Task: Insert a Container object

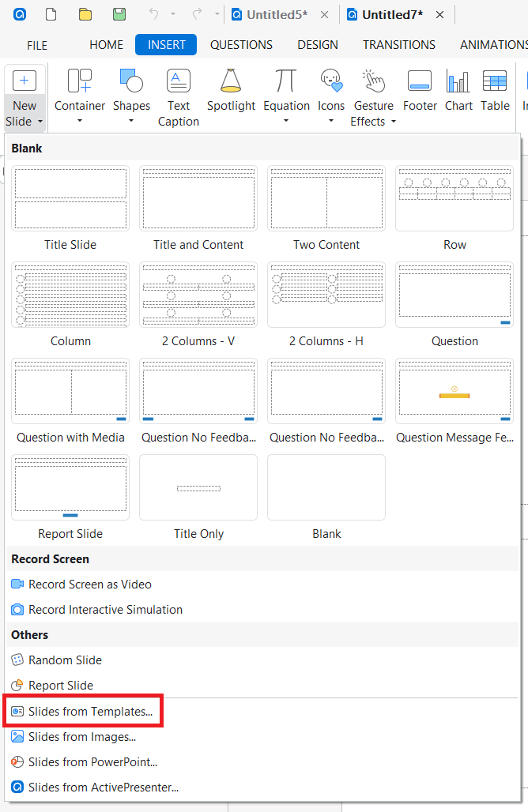Action: (80, 91)
